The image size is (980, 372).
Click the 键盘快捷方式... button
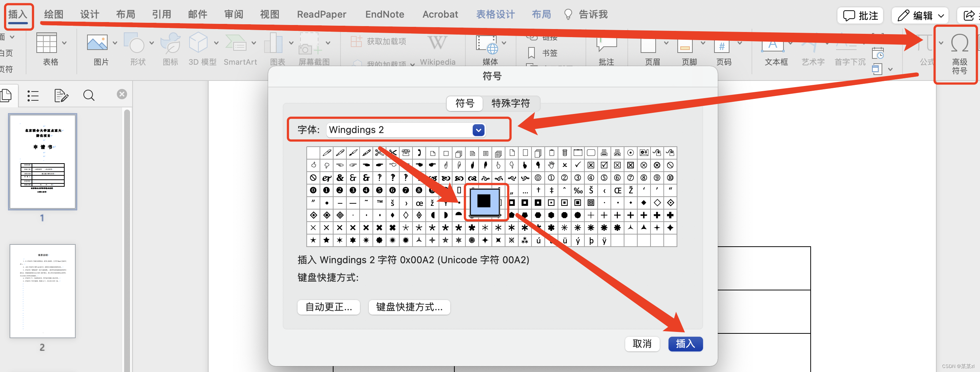[x=409, y=307]
